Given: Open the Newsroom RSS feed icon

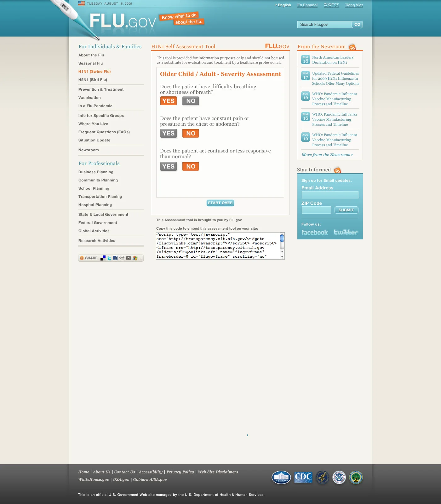Looking at the screenshot, I should pos(352,47).
